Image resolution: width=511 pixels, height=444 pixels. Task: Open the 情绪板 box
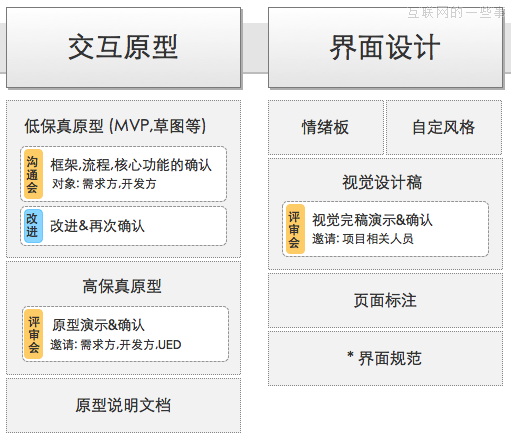(x=326, y=127)
